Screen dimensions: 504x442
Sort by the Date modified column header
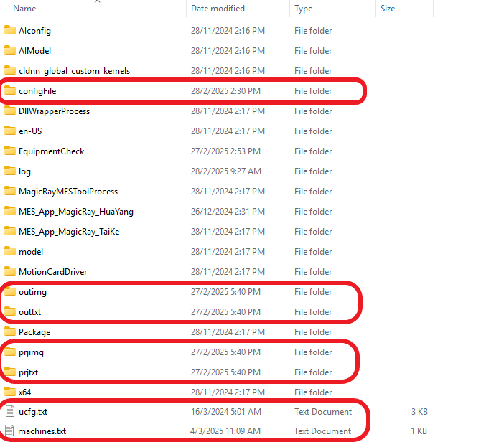pyautogui.click(x=218, y=9)
